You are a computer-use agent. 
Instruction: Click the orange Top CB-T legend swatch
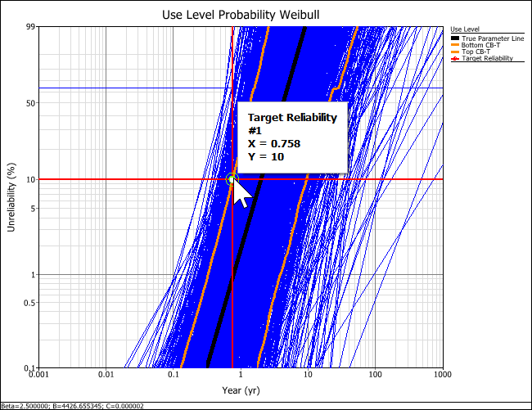[x=454, y=52]
